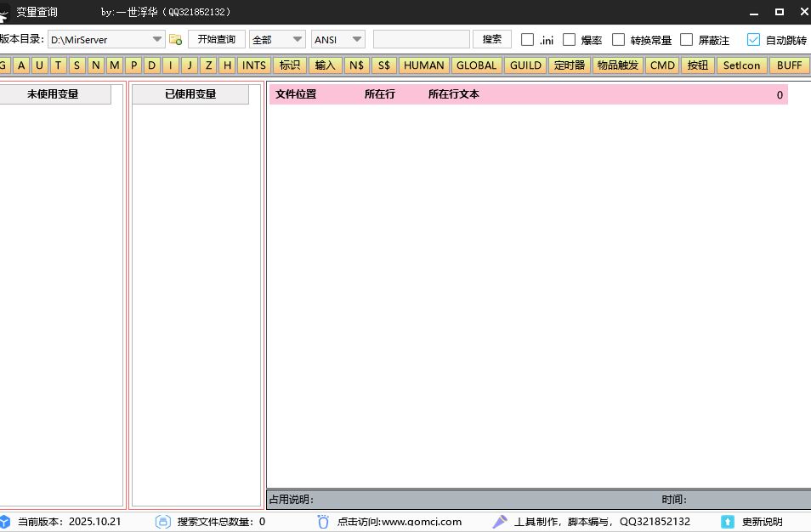Click the tool author pen icon
This screenshot has width=811, height=532.
coord(500,522)
